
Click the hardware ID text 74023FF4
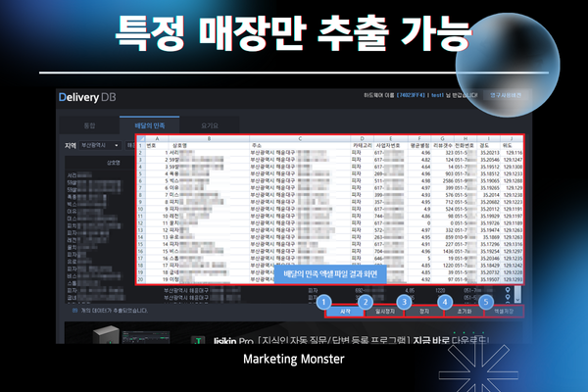[411, 95]
